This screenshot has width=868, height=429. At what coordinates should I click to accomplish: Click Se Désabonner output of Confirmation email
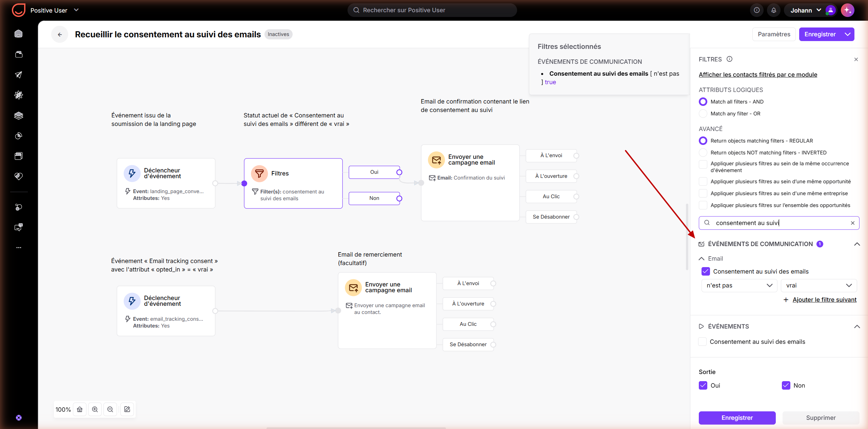(x=551, y=217)
